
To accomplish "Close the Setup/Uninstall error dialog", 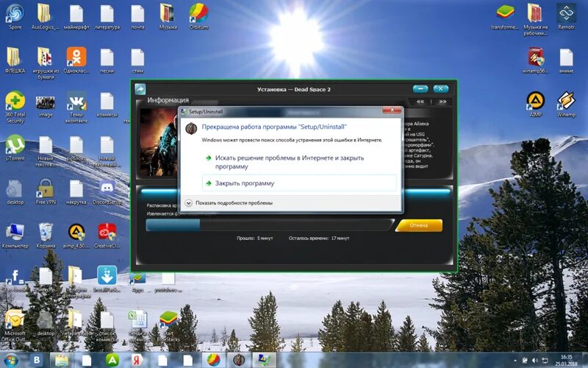I will (392, 110).
